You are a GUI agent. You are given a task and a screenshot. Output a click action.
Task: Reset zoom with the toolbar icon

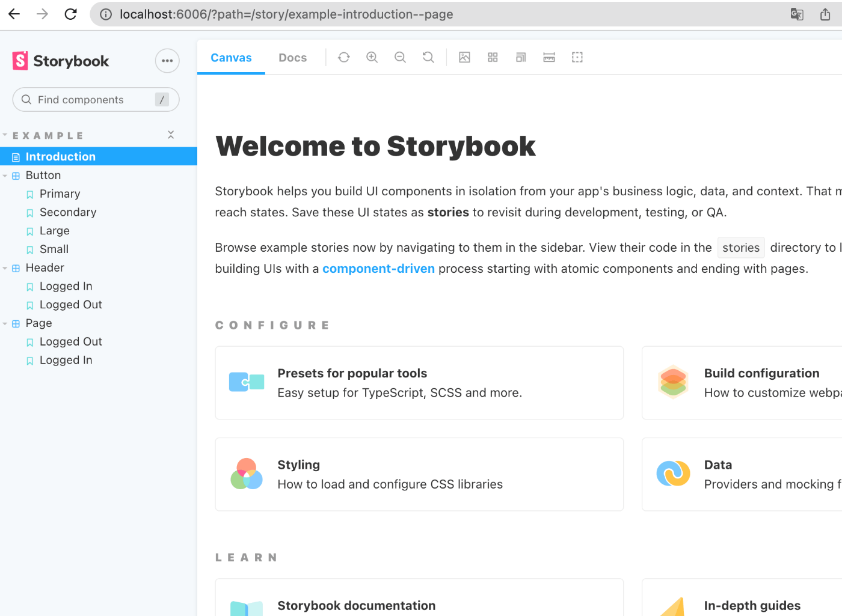click(428, 57)
